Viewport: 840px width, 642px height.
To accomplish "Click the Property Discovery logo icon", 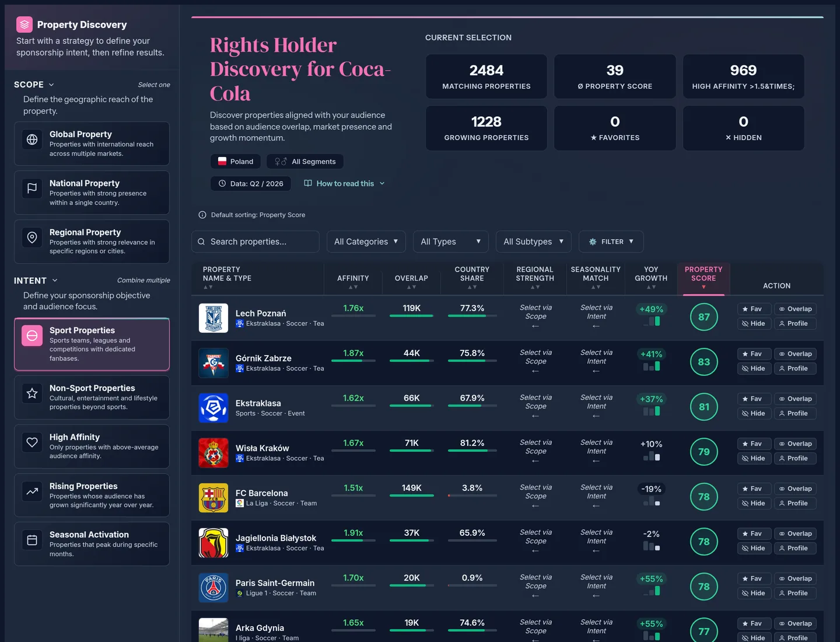I will (x=24, y=25).
